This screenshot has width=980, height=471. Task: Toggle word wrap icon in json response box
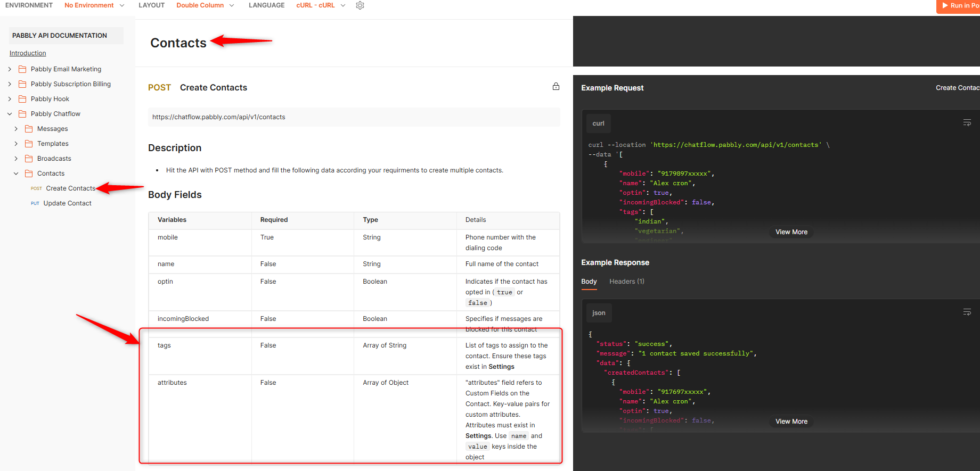pos(967,312)
